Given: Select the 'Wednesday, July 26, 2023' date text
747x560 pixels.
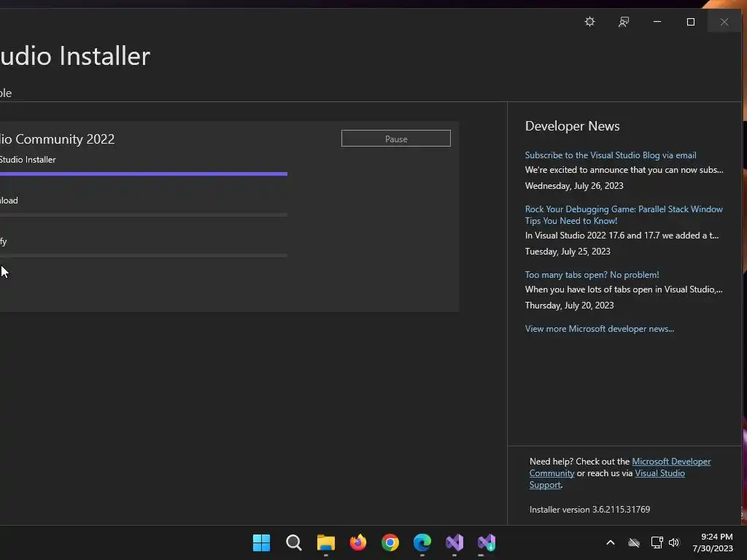Looking at the screenshot, I should pos(574,186).
